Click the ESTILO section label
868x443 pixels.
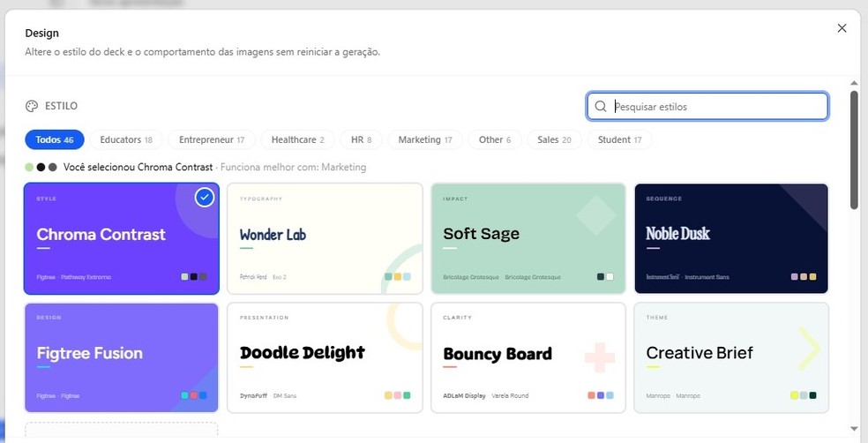[61, 106]
